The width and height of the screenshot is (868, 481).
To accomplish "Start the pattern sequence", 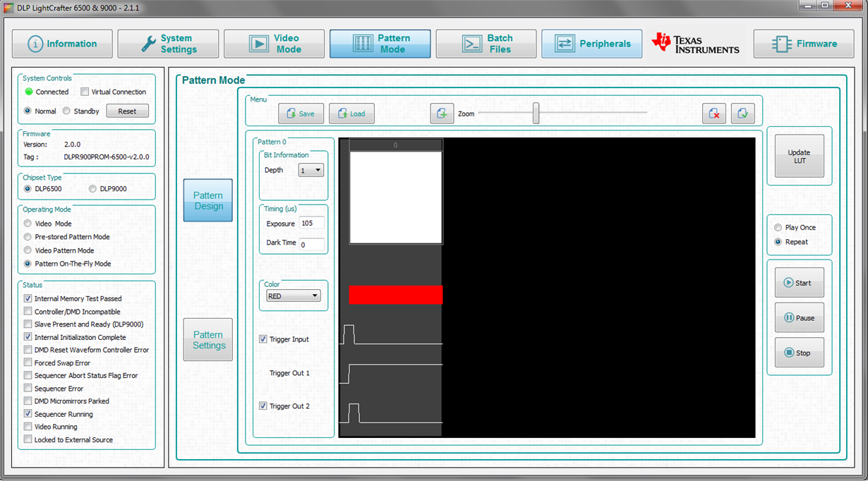I will [x=800, y=283].
